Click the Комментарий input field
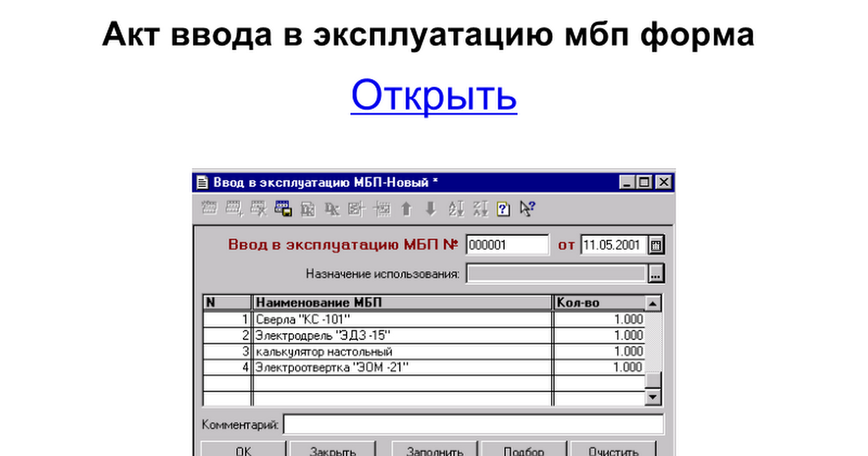 pos(473,424)
